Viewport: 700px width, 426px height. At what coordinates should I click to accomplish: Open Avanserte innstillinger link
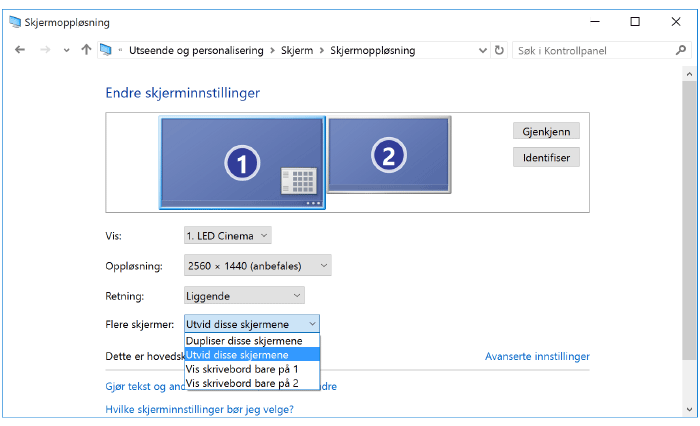tap(537, 356)
